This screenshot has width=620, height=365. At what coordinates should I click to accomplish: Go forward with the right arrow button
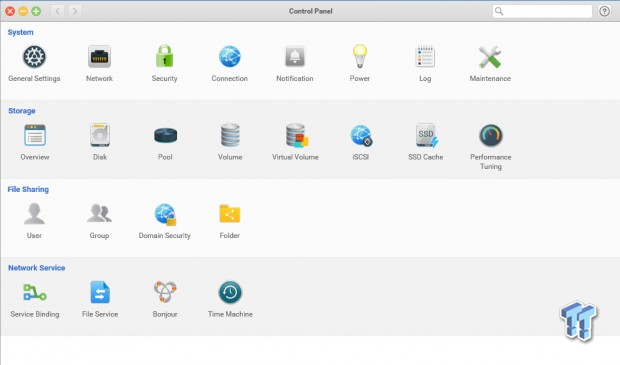coord(75,11)
